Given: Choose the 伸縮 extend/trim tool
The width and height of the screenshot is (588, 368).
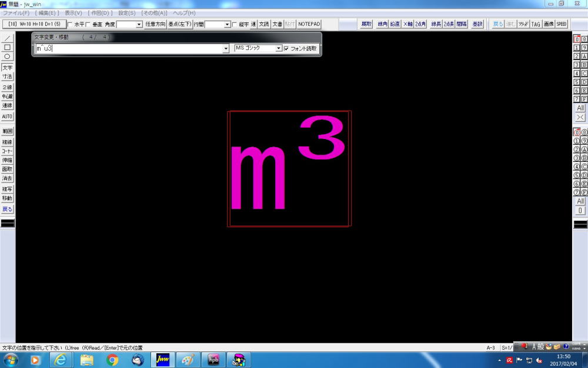Looking at the screenshot, I should tap(7, 160).
